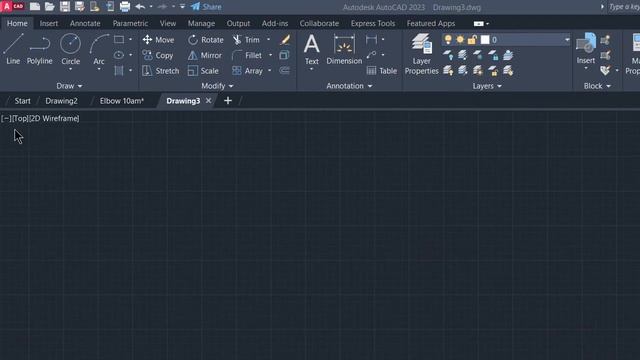This screenshot has width=640, height=360.
Task: Activate the Scale command
Action: [x=203, y=71]
